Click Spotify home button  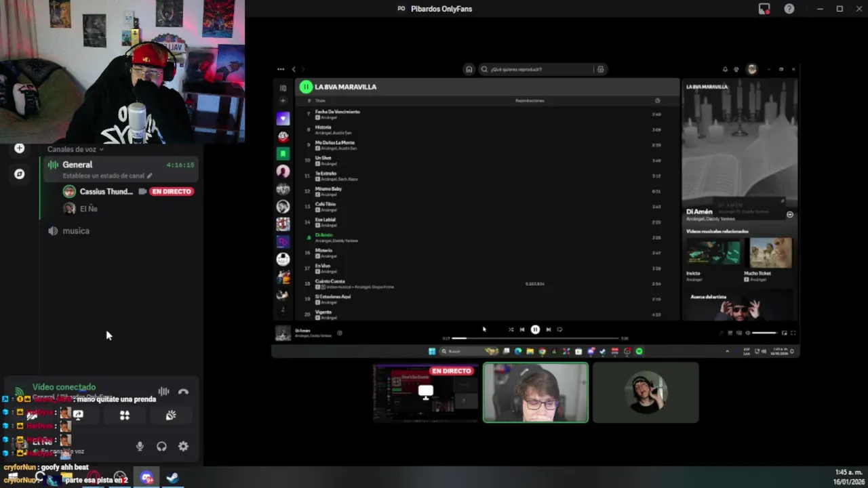(x=469, y=69)
